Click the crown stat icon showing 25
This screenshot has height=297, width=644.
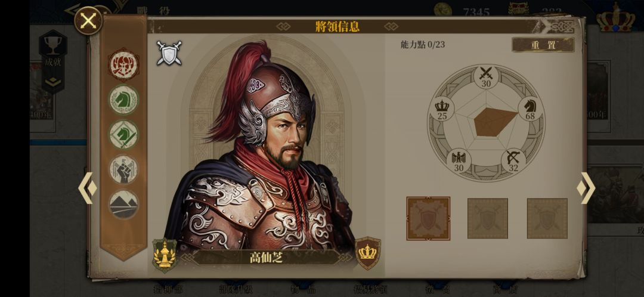[x=441, y=109]
